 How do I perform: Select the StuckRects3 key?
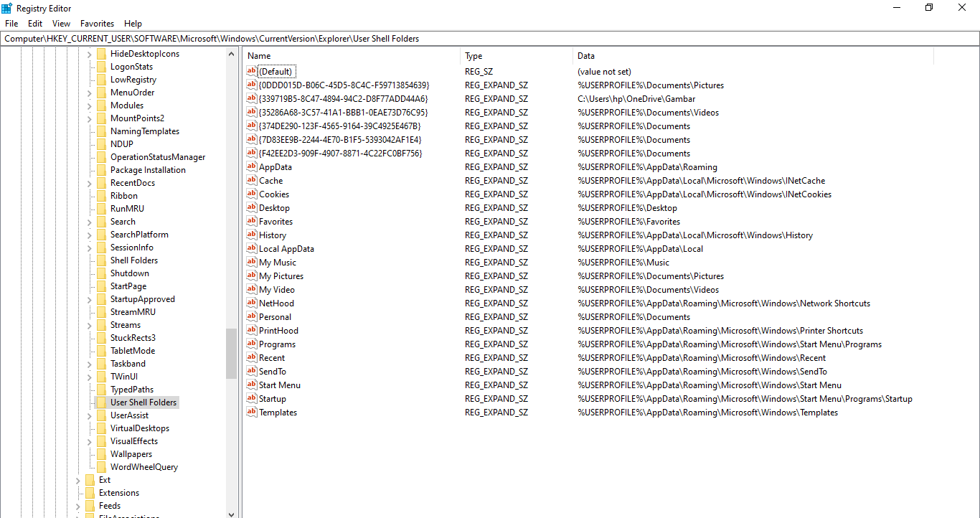point(133,338)
